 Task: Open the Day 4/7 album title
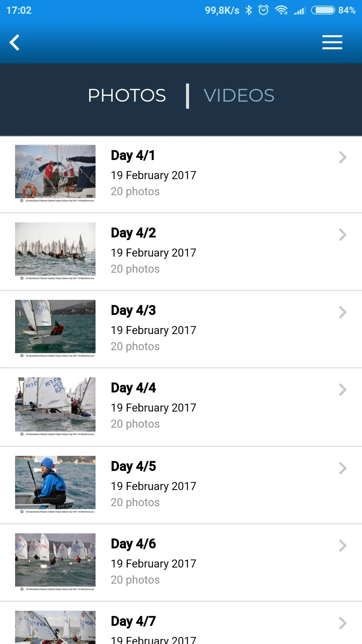click(x=133, y=621)
